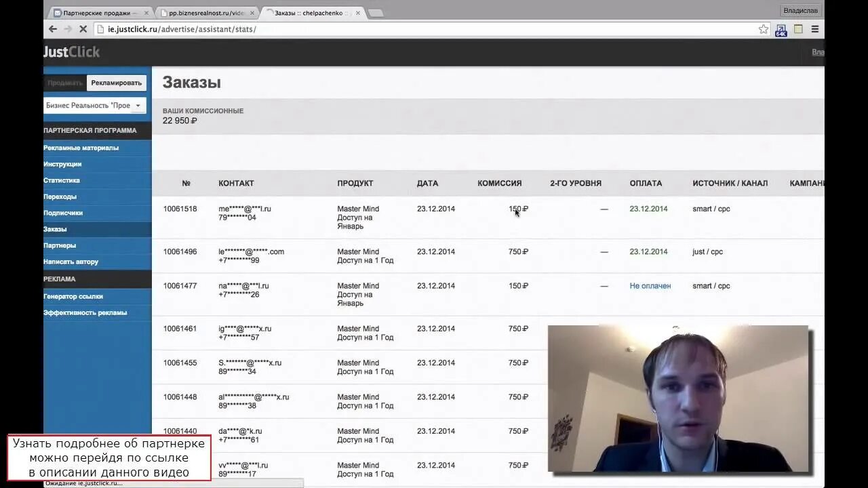Open "Эффективность рекламы" in the sidebar
868x488 pixels.
coord(85,312)
